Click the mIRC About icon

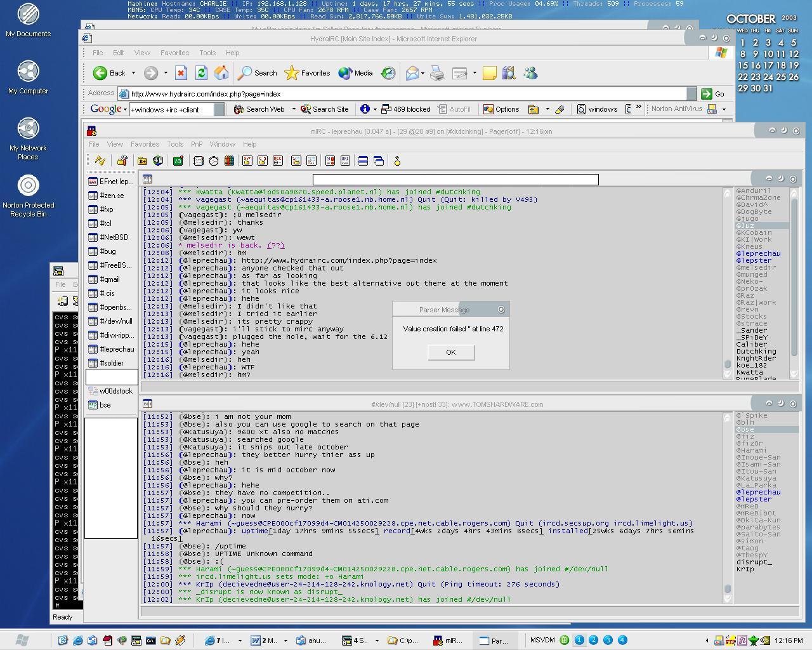coord(397,161)
